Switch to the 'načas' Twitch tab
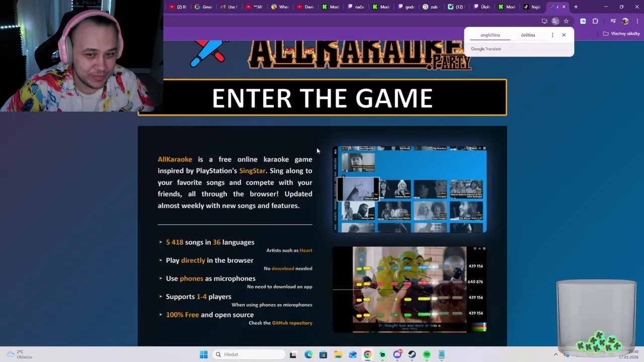The image size is (644, 362). tap(356, 7)
